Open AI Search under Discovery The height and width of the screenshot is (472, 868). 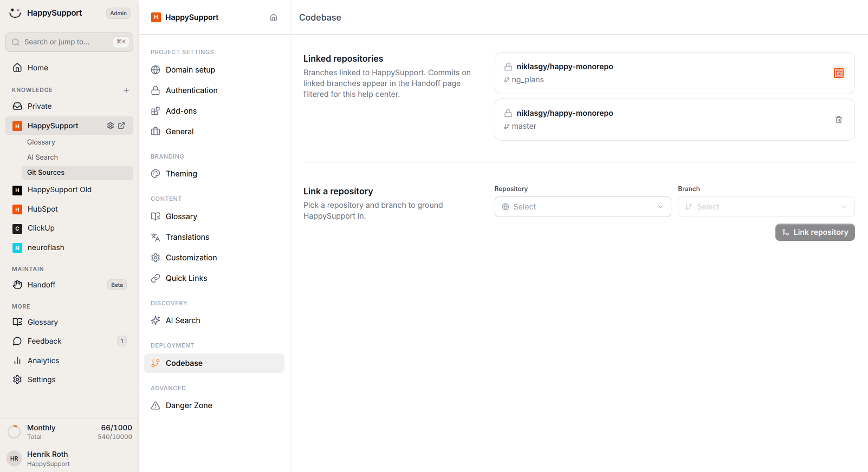[x=214, y=320]
